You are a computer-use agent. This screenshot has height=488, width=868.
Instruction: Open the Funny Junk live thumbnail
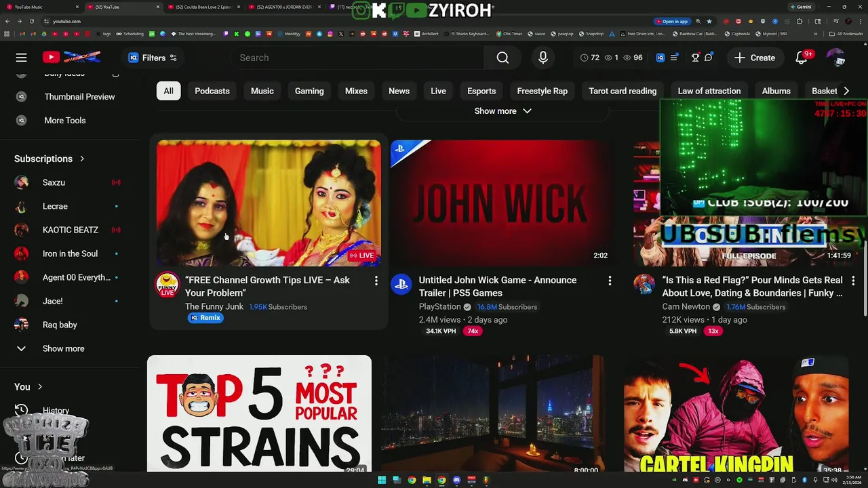tap(269, 203)
